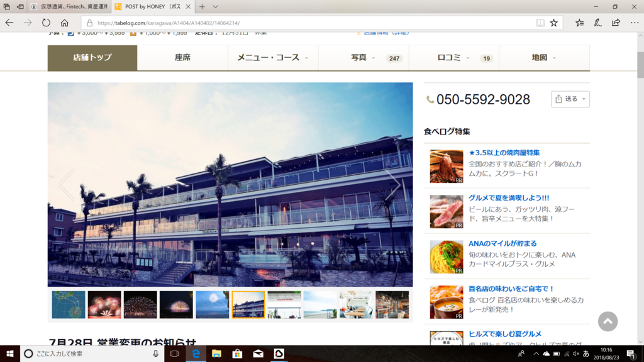
Task: Open File Explorer from taskbar
Action: point(216,353)
